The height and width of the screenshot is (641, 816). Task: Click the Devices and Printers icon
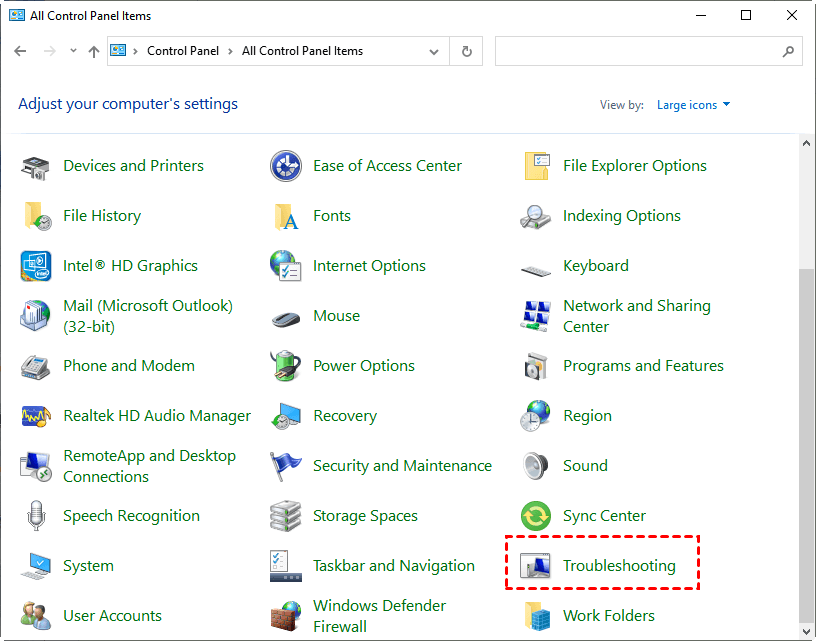click(x=36, y=167)
